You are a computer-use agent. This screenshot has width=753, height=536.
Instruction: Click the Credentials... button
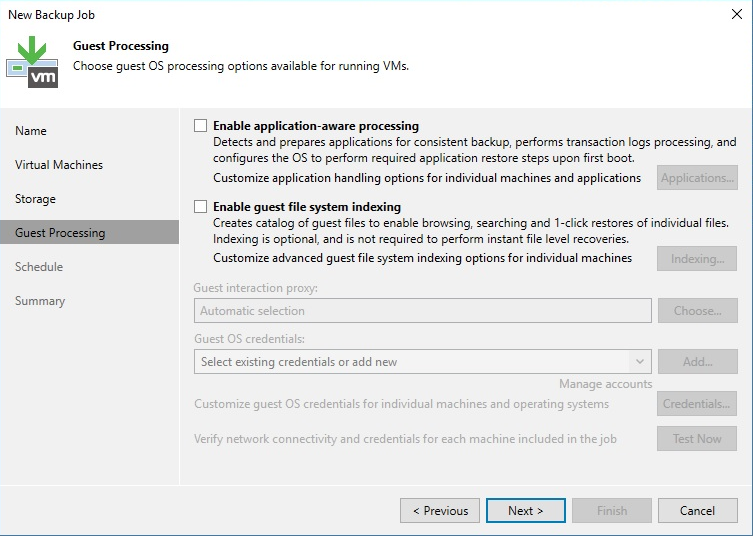[x=697, y=404]
